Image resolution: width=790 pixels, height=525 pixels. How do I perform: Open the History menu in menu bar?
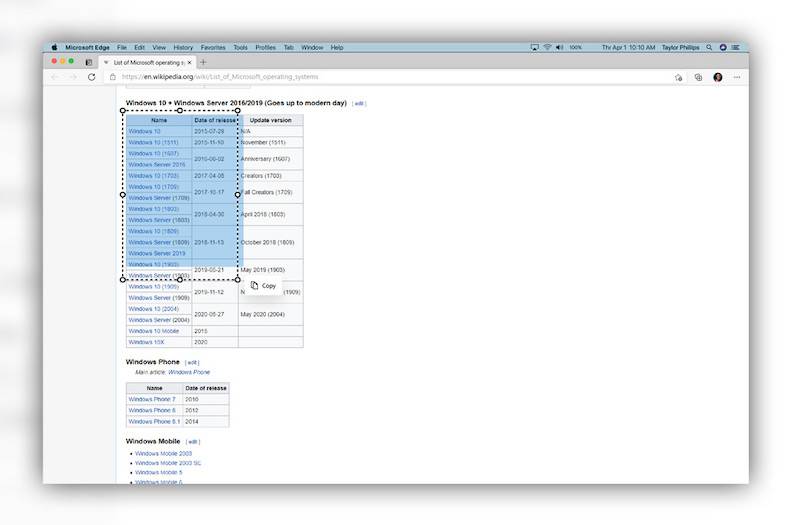coord(183,47)
